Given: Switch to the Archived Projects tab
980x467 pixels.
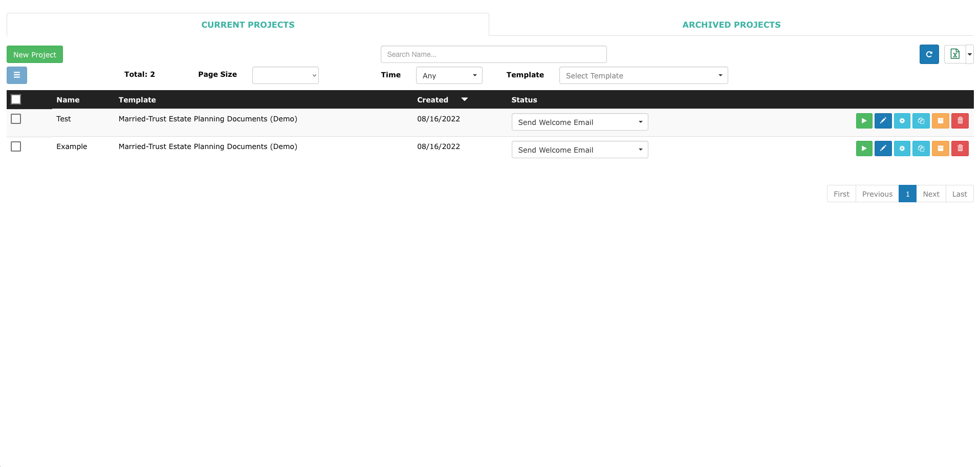Looking at the screenshot, I should (x=731, y=24).
